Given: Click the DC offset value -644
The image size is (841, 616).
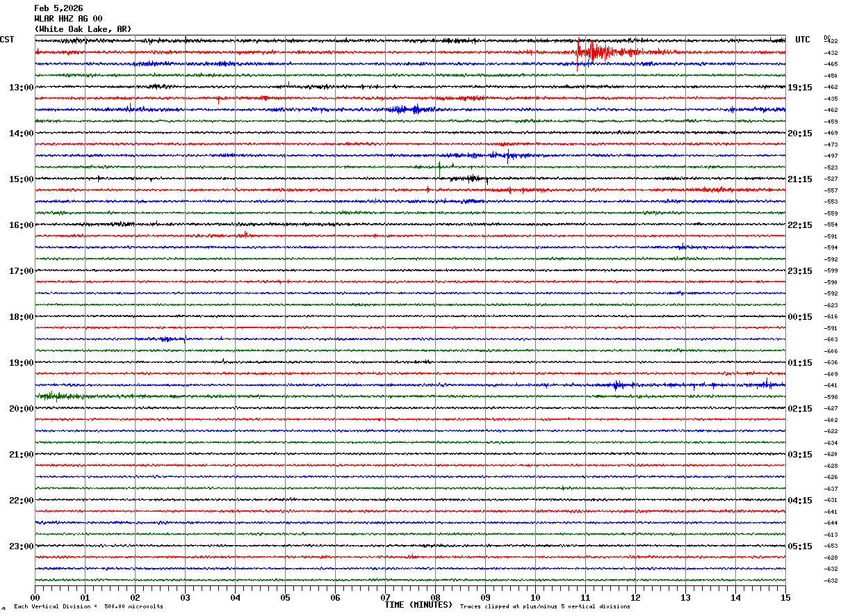Looking at the screenshot, I should pyautogui.click(x=831, y=524).
